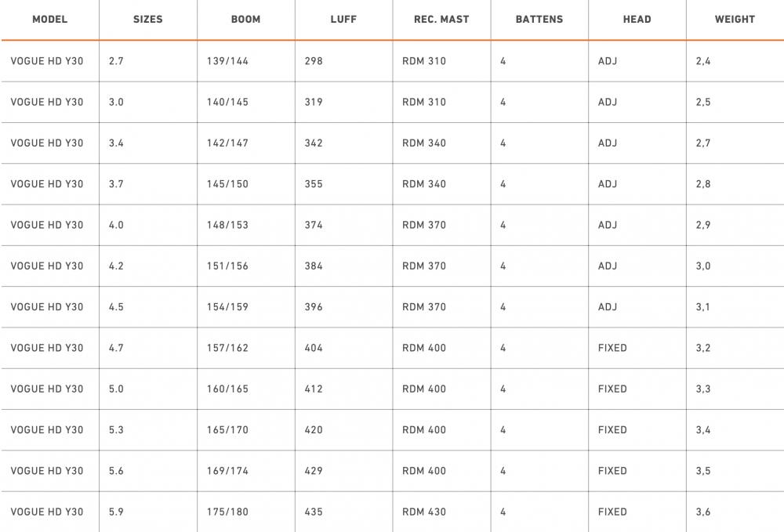Screen dimensions: 784x532
Task: Click the WEIGHT column header
Action: coord(735,20)
